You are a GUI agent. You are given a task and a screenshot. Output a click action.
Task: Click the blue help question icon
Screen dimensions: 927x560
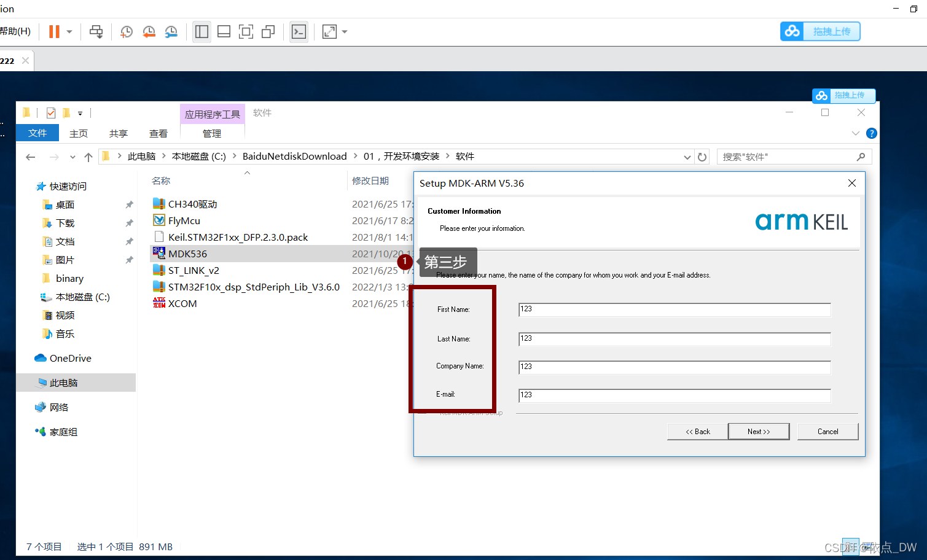[871, 133]
